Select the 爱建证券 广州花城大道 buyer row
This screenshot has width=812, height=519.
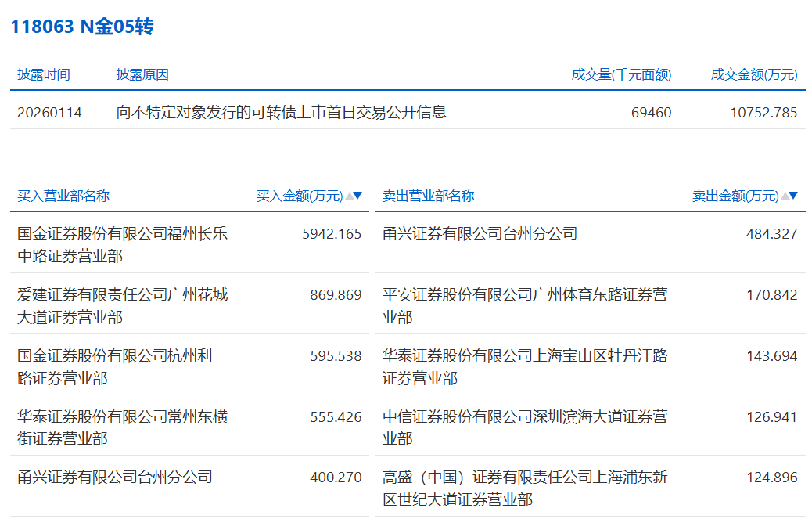[123, 305]
